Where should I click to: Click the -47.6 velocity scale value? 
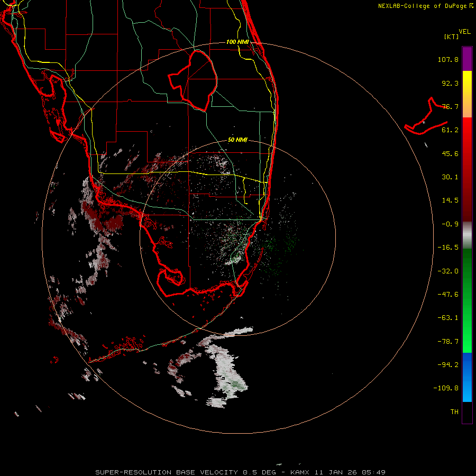[x=448, y=295]
